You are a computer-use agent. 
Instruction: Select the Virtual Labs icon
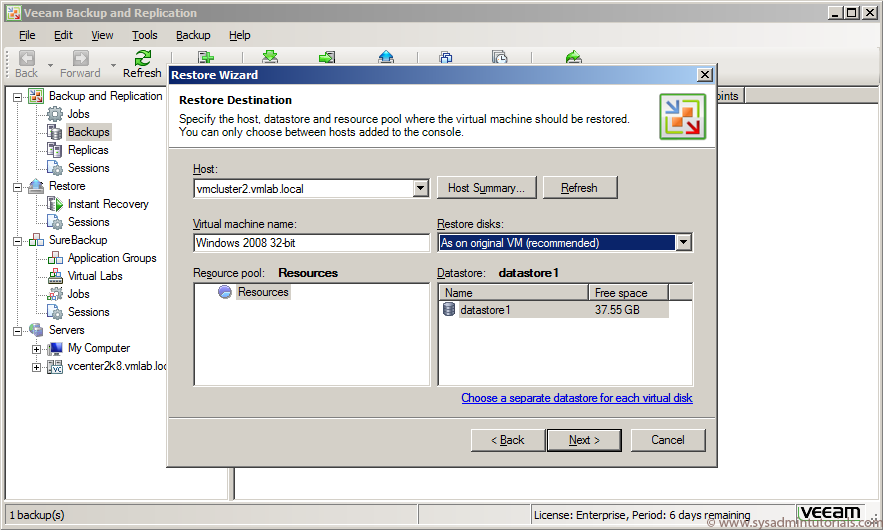click(x=55, y=277)
